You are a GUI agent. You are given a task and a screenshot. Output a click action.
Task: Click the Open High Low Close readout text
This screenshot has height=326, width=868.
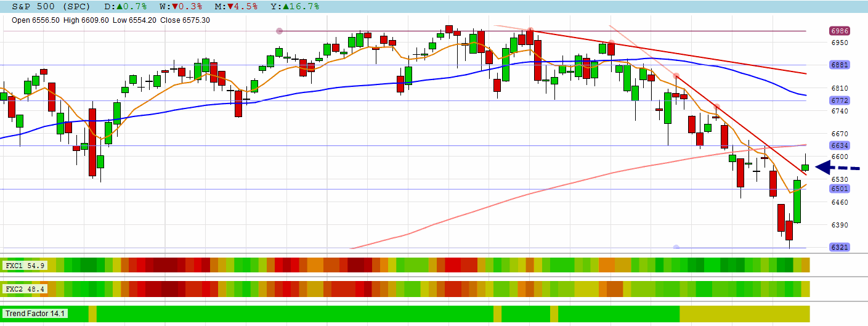point(111,20)
